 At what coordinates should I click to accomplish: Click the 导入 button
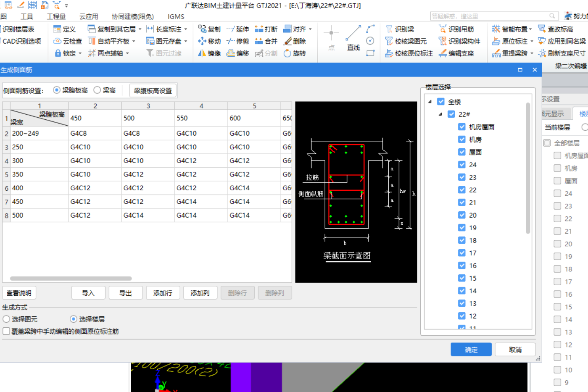click(x=88, y=293)
